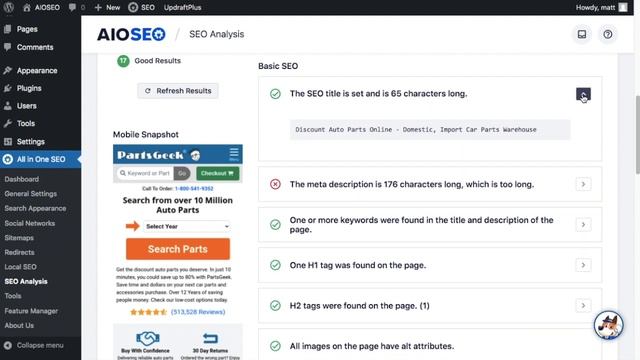Click the PartsGeek logo in snapshot

(158, 155)
